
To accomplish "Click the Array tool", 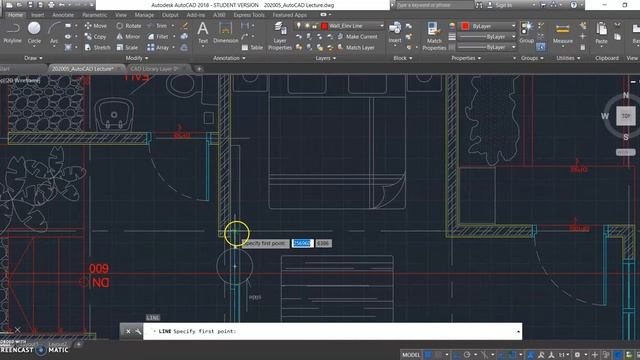I will [158, 47].
